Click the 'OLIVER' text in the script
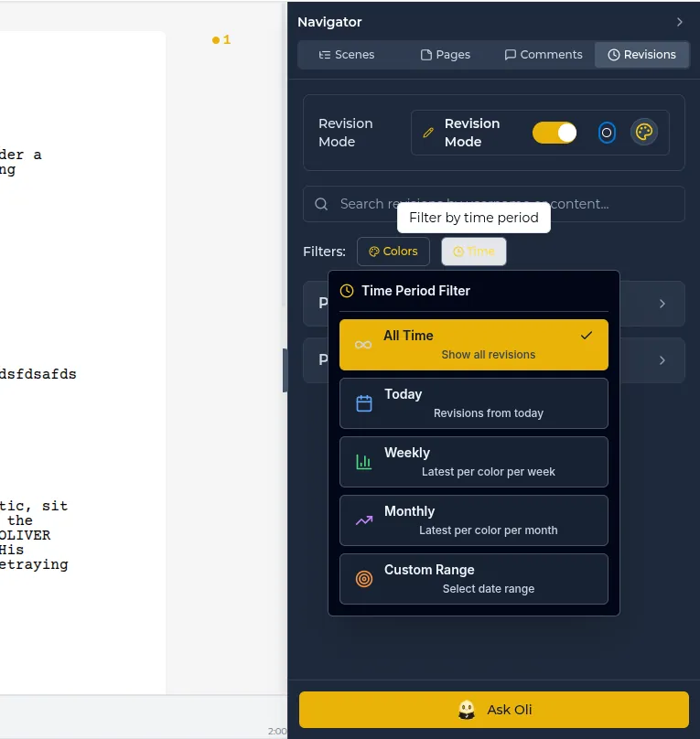Screen dimensions: 700x739 (x=25, y=535)
